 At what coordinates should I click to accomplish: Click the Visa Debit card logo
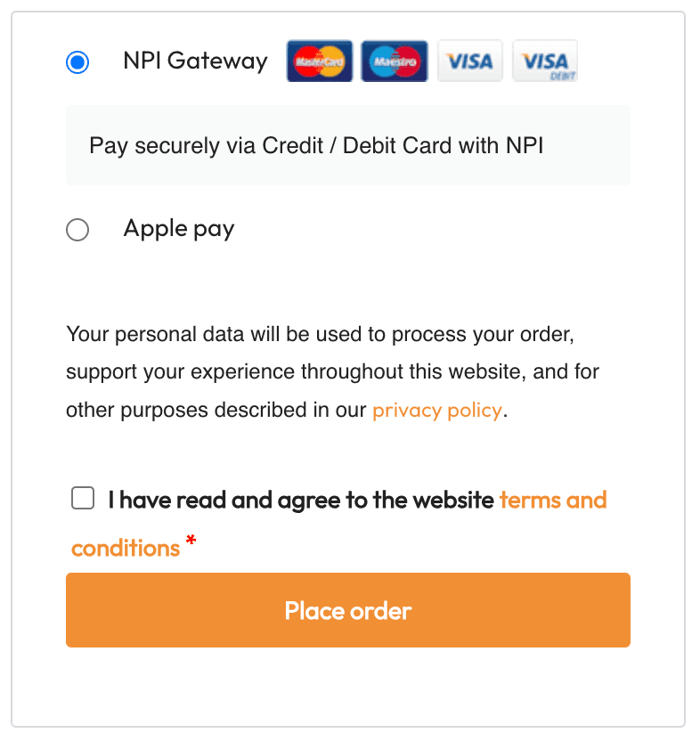545,61
